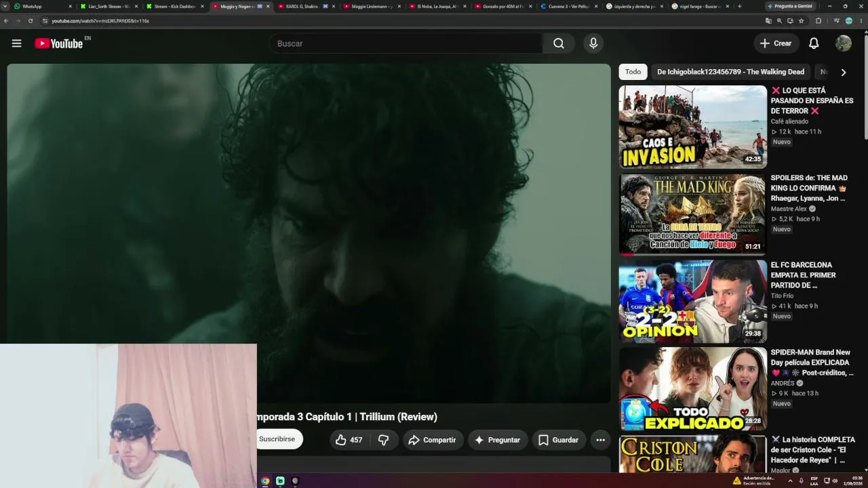Open 'SPIDER-MAN Brand New Day' video title
This screenshot has width=868, height=488.
(x=812, y=363)
